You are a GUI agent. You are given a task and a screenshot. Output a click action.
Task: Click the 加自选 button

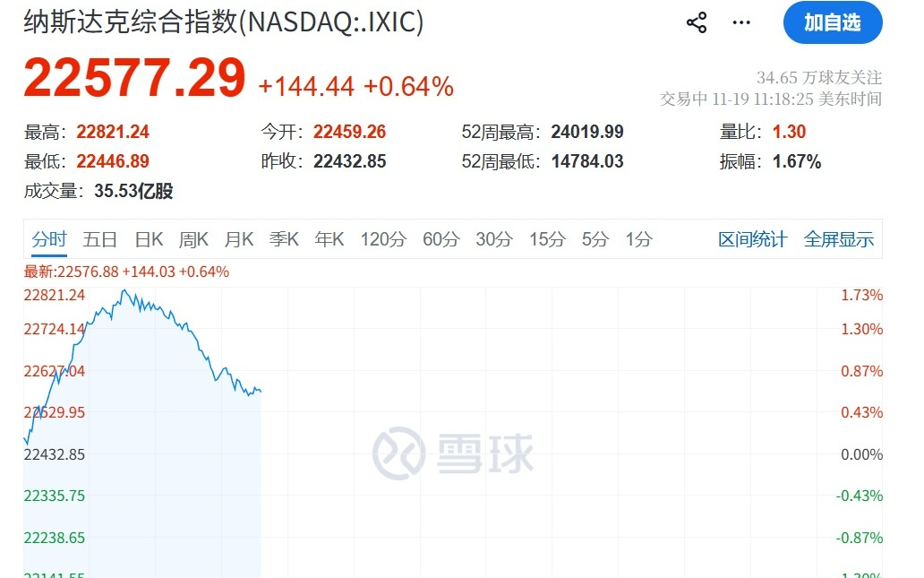[833, 22]
